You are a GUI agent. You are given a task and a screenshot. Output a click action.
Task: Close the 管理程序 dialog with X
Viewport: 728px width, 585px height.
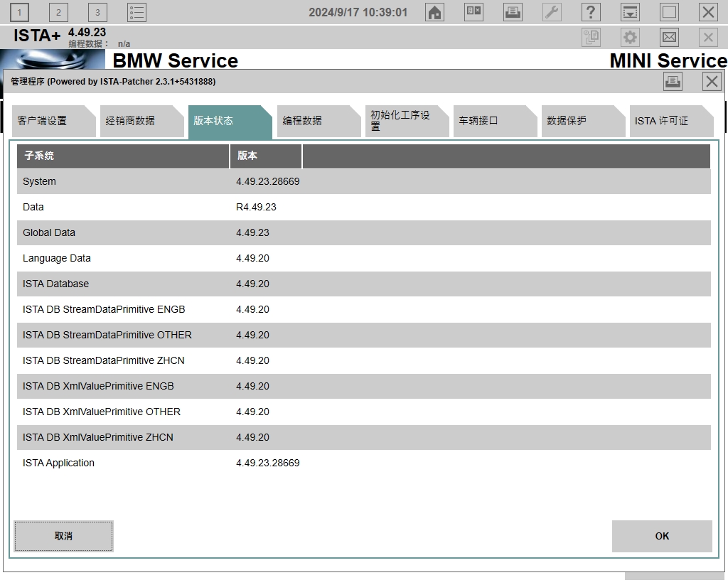pos(712,82)
